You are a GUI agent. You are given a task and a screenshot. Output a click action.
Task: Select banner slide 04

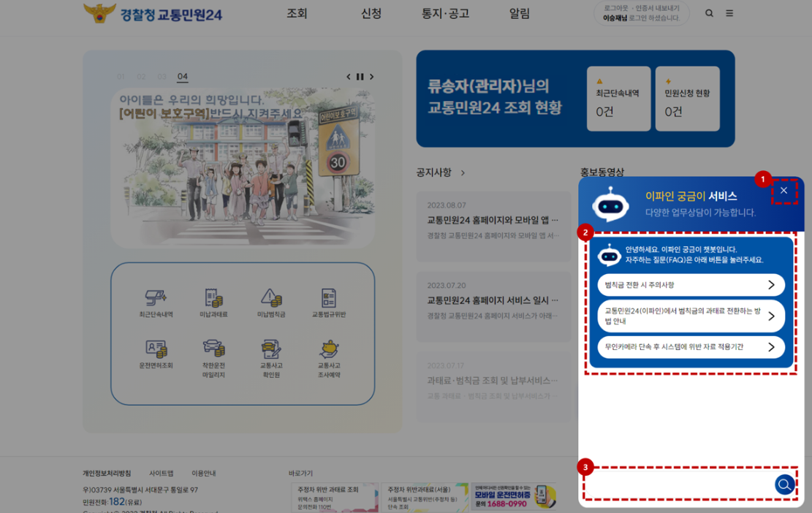pos(182,77)
